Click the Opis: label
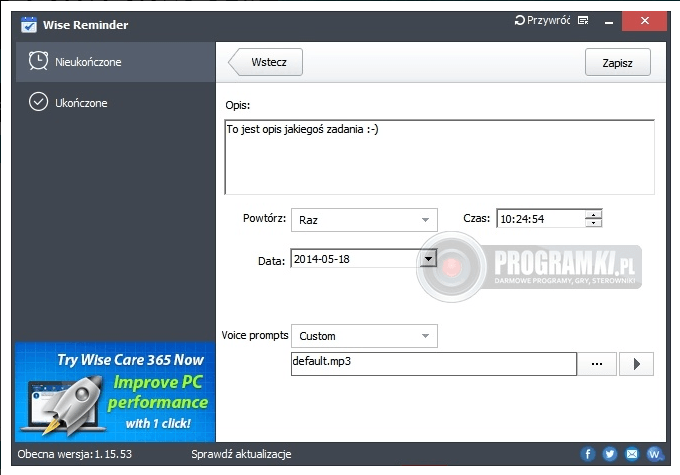Screen dimensions: 680x475 point(238,105)
